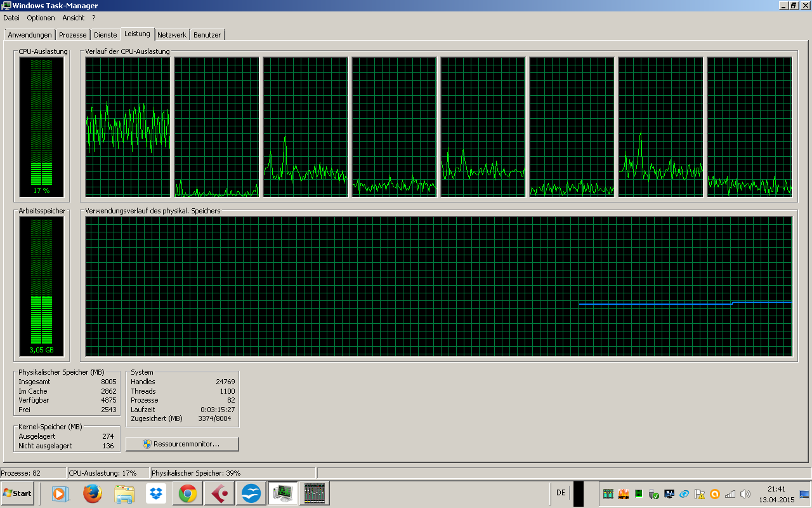Image resolution: width=812 pixels, height=508 pixels.
Task: Click status bar CPU-Auslastung: 17%
Action: click(x=102, y=473)
